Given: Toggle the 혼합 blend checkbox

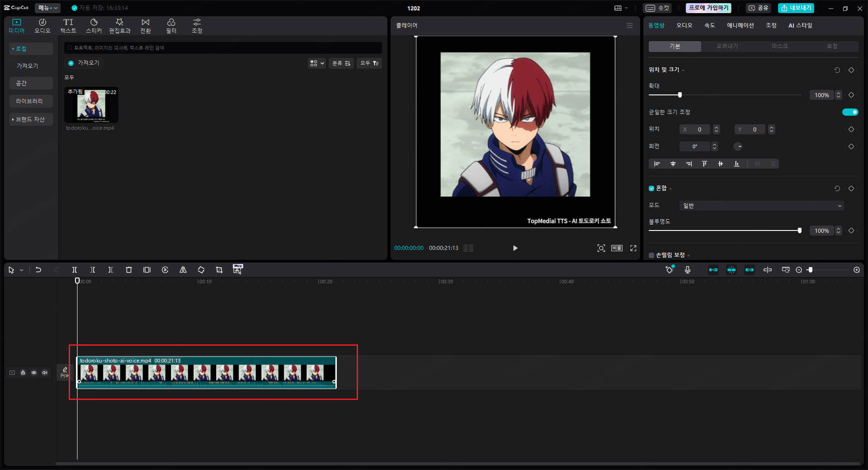Looking at the screenshot, I should (651, 188).
